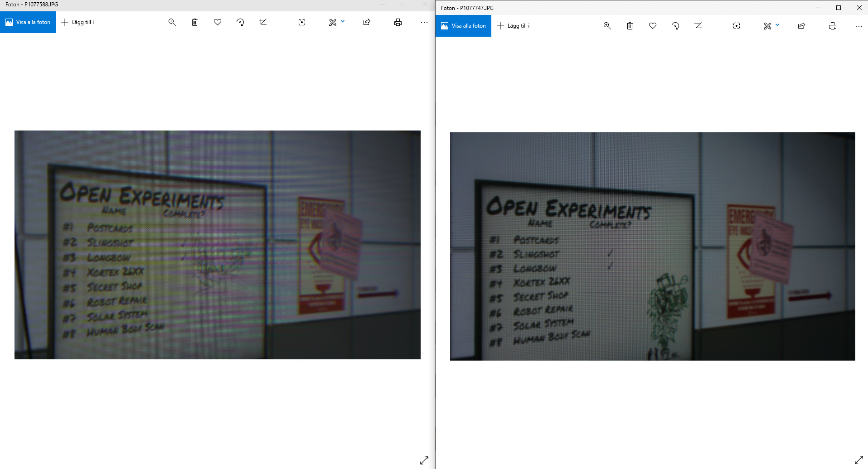The height and width of the screenshot is (469, 868).
Task: Expand edit dropdown chevron in right window
Action: click(777, 25)
